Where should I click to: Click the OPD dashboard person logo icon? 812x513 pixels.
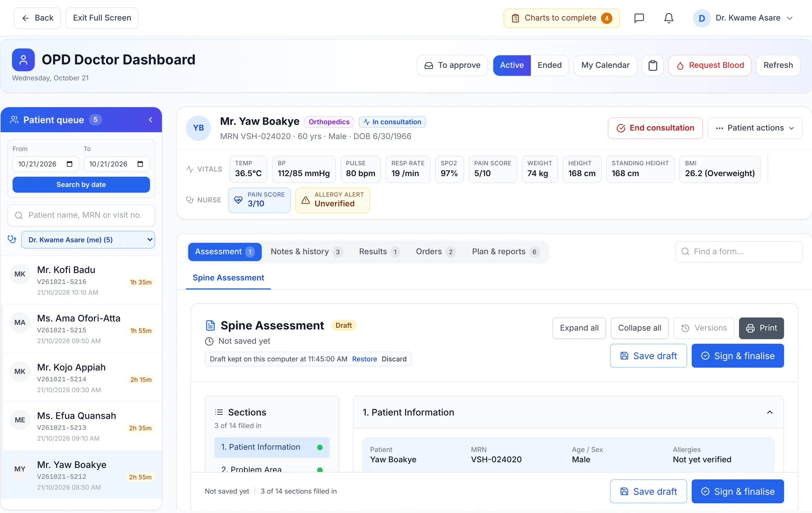23,60
